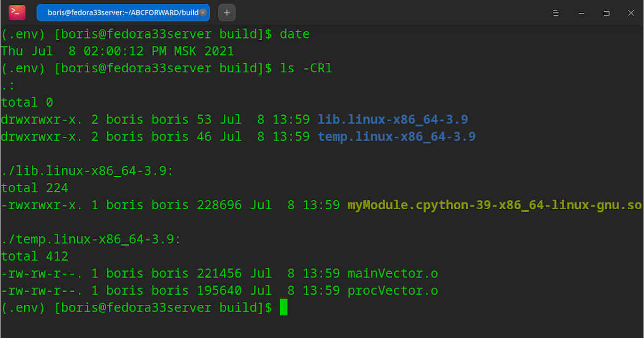644x338 pixels.
Task: Click the total 224 line under lib directory
Action: click(x=34, y=187)
